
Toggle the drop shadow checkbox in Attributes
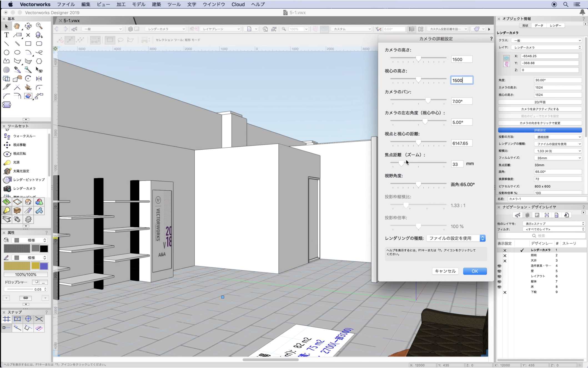click(x=36, y=282)
